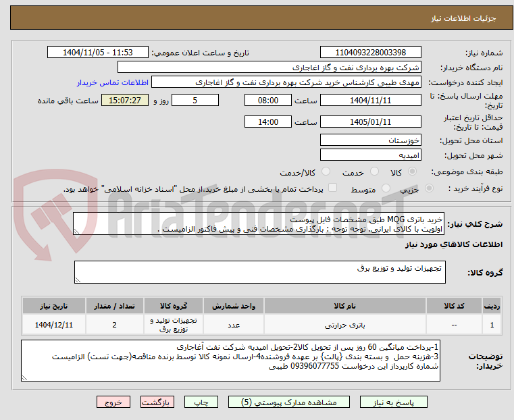Click the شرح کلی نیاز description textarea
This screenshot has width=514, height=420.
[x=259, y=224]
